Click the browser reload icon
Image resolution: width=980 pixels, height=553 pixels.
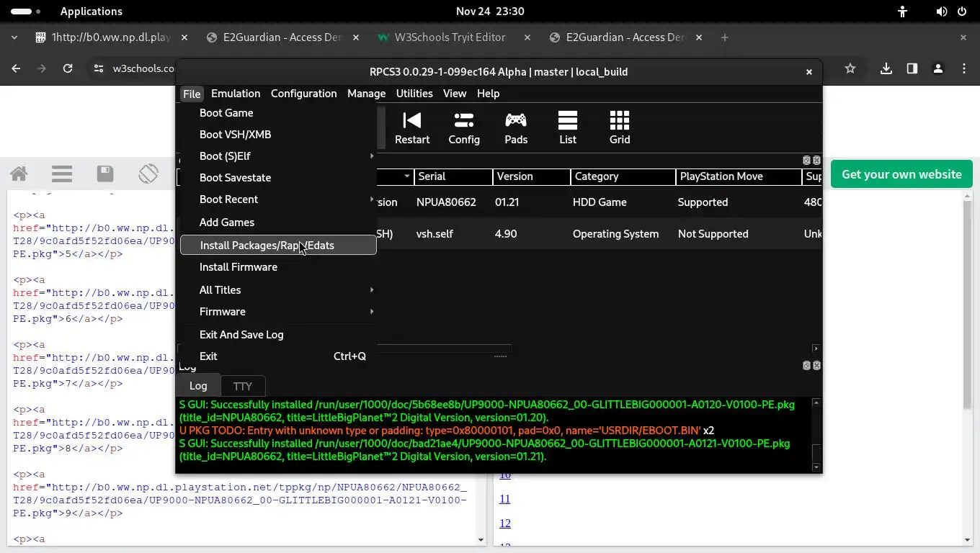pyautogui.click(x=68, y=68)
